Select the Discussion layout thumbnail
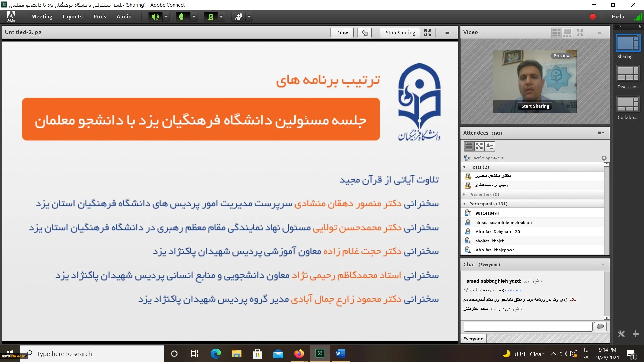The width and height of the screenshot is (644, 362). pos(628,74)
